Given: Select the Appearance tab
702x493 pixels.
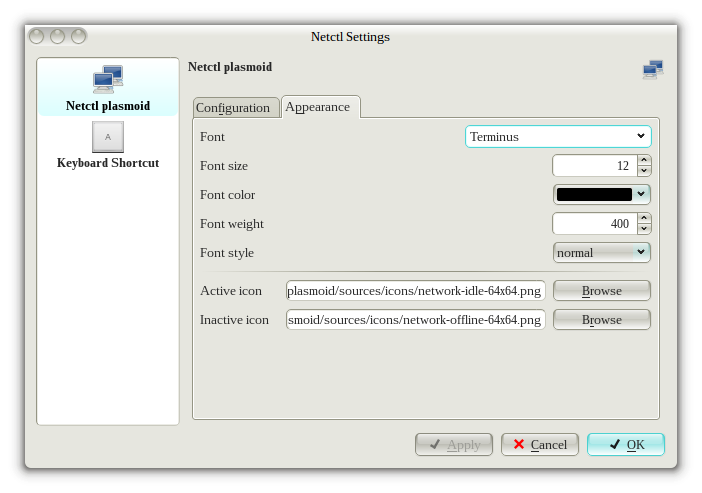Looking at the screenshot, I should point(320,107).
